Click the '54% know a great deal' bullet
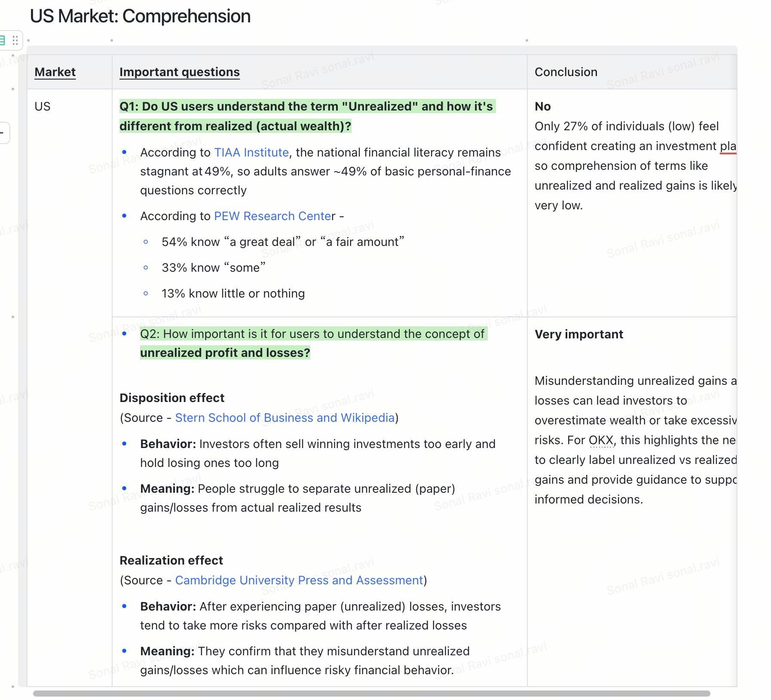This screenshot has width=771, height=700. point(283,242)
